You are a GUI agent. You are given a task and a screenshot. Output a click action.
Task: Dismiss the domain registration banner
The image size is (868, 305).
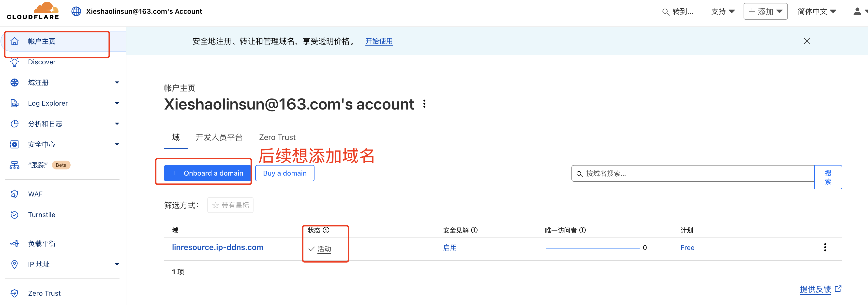pyautogui.click(x=807, y=41)
